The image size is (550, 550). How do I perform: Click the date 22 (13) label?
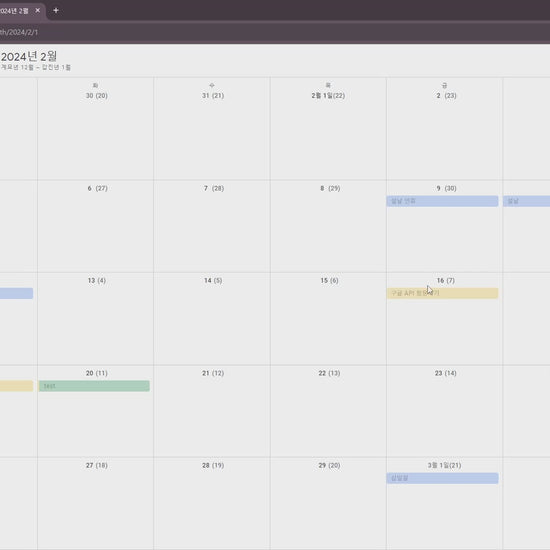[329, 373]
